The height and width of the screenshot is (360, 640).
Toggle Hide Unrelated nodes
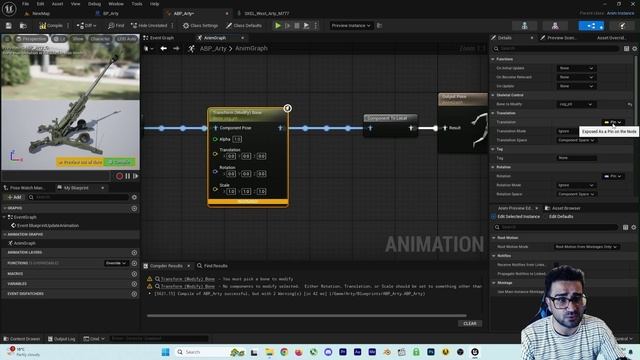tap(149, 26)
